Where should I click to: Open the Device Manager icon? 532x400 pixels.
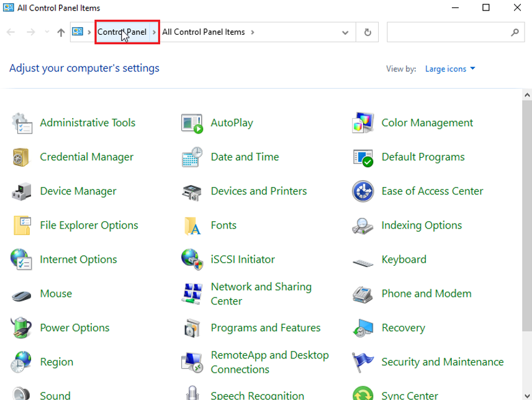tap(22, 191)
